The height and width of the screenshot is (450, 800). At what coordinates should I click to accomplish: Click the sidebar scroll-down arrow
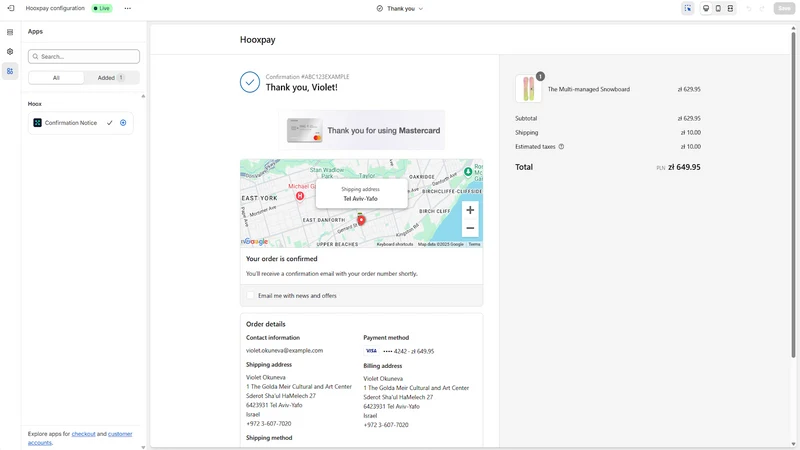point(143,447)
